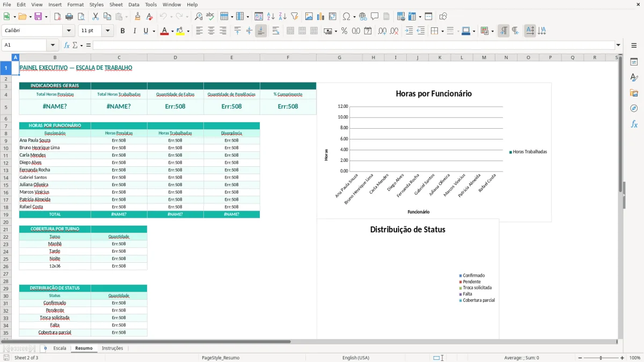Open Draw Functions shapes icon

(x=443, y=17)
